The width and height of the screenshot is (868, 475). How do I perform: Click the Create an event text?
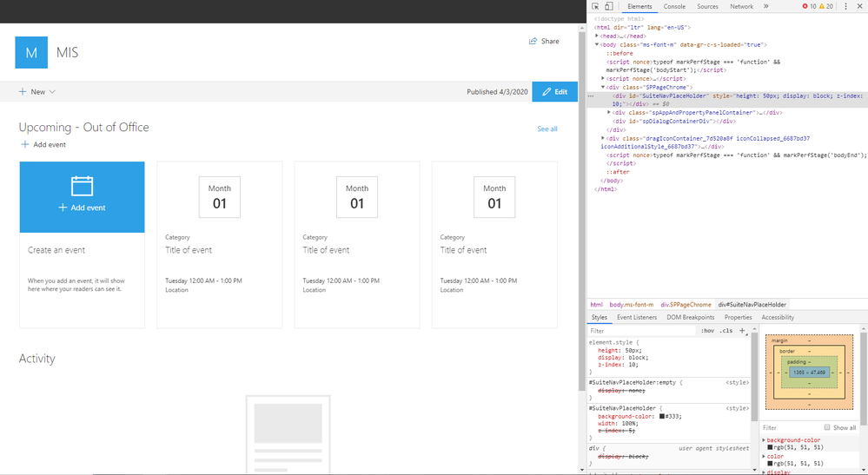click(x=56, y=250)
